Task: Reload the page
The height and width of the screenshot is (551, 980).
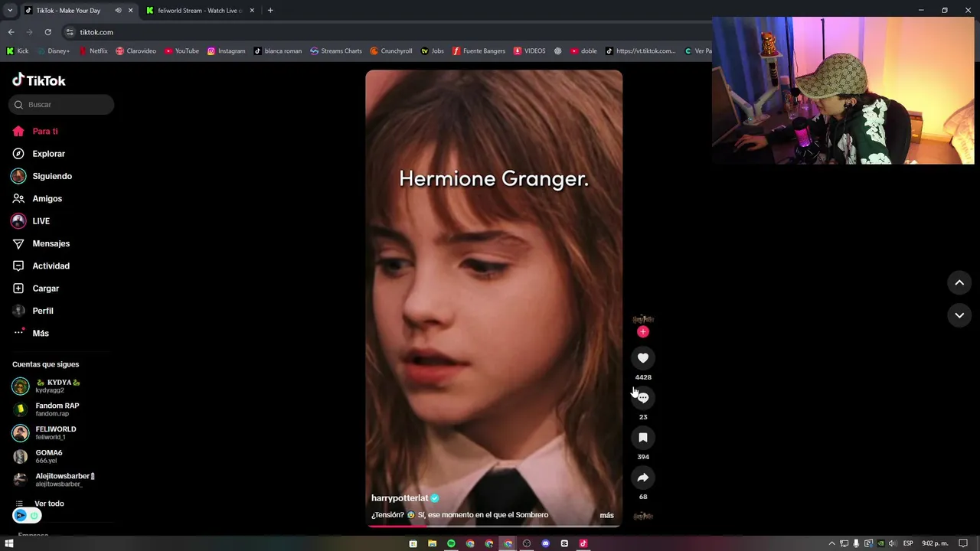Action: tap(47, 32)
